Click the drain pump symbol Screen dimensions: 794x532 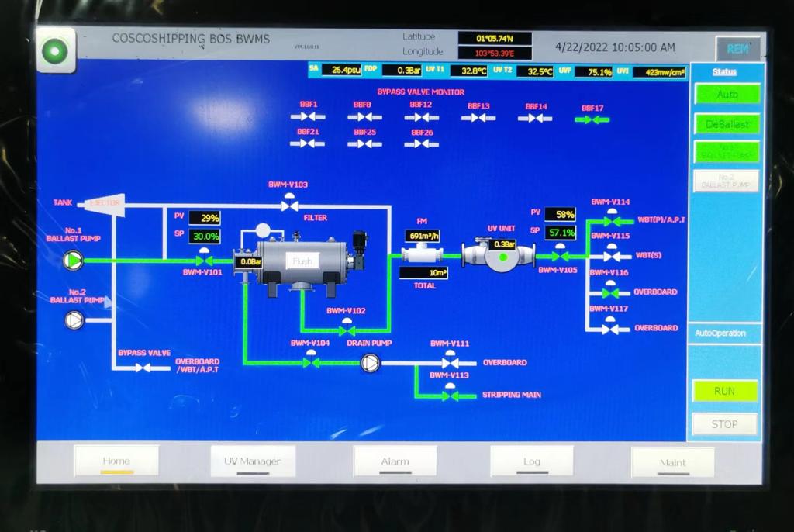point(370,363)
